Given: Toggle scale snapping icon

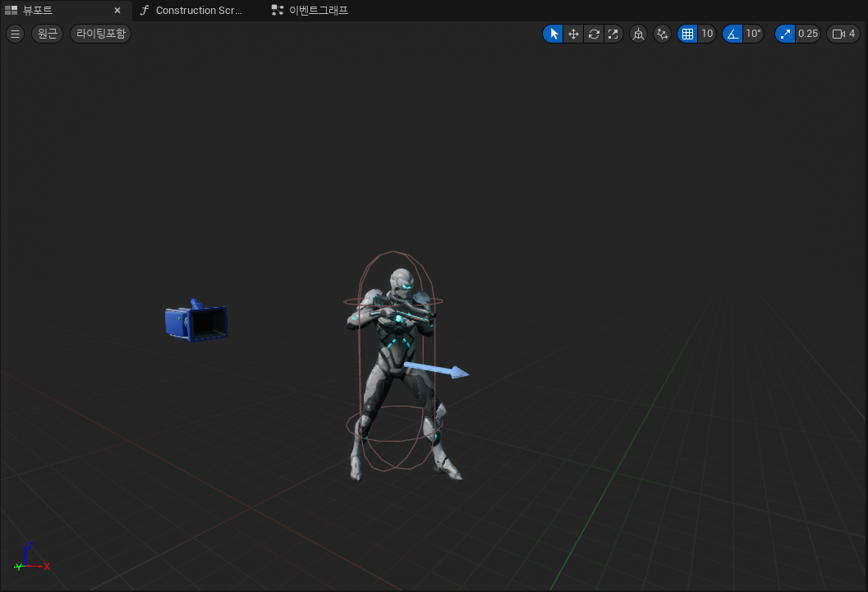Looking at the screenshot, I should pyautogui.click(x=785, y=34).
